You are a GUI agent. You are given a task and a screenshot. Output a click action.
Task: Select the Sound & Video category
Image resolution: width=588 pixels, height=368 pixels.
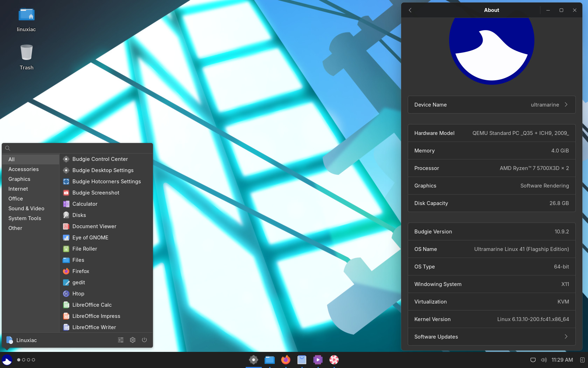point(31,209)
